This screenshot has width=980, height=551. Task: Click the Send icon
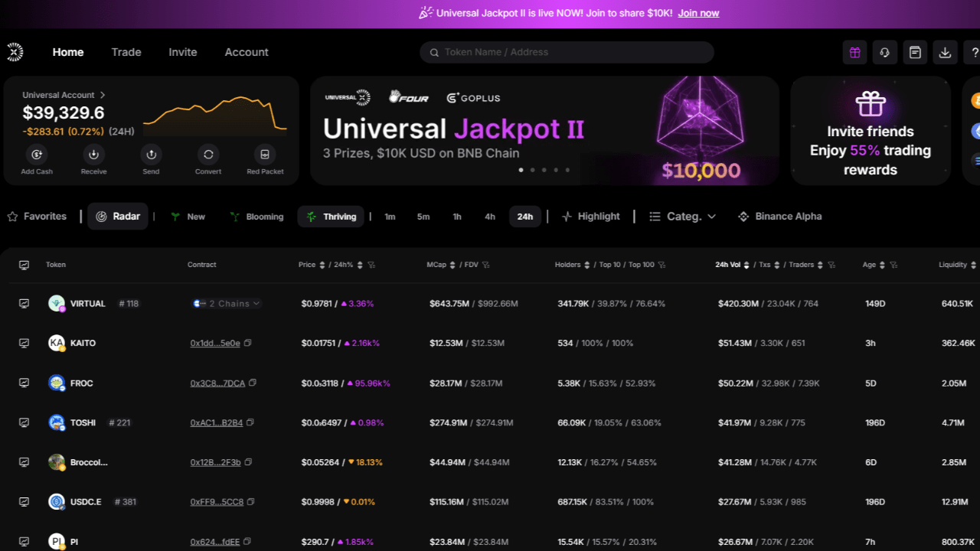[151, 154]
